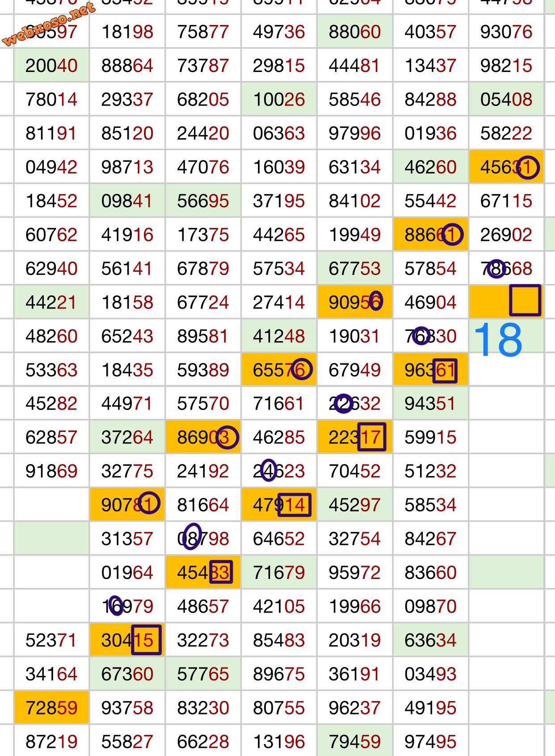Click the webxoso.net watermark
Screen dimensions: 555x756
[49, 24]
